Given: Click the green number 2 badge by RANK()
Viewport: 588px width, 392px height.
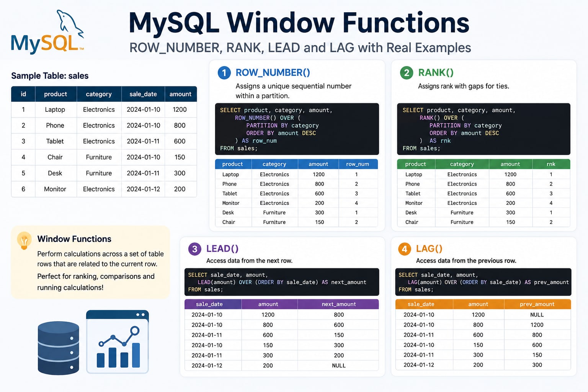Looking at the screenshot, I should pyautogui.click(x=407, y=73).
